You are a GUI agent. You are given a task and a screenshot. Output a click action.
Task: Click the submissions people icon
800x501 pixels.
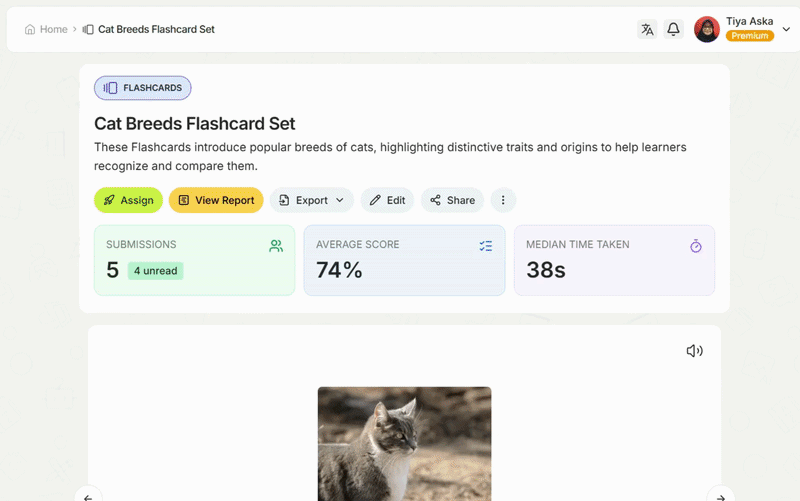(x=276, y=246)
